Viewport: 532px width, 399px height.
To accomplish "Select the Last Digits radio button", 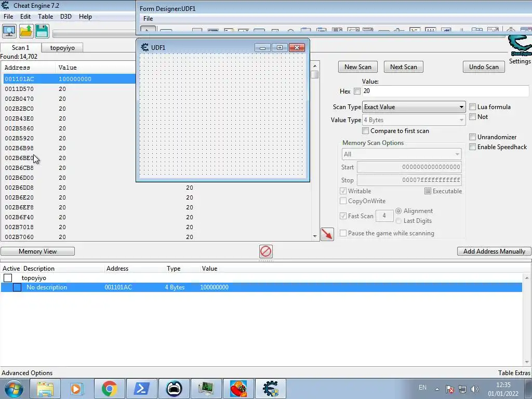I will [398, 221].
